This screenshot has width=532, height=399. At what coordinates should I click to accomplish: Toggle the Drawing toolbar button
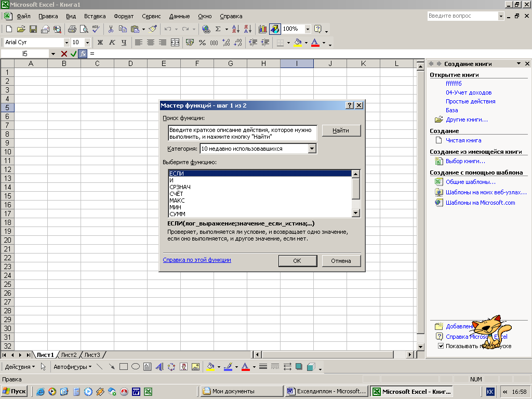(275, 29)
